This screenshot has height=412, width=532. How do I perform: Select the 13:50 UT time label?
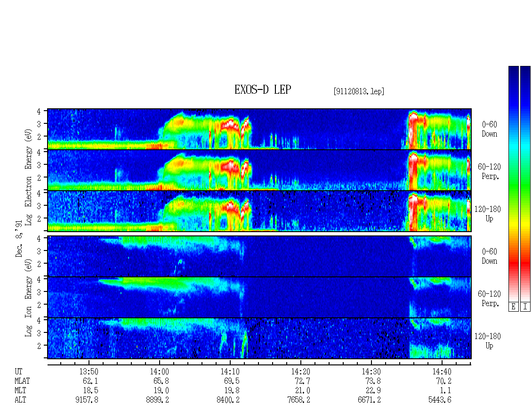click(x=89, y=372)
